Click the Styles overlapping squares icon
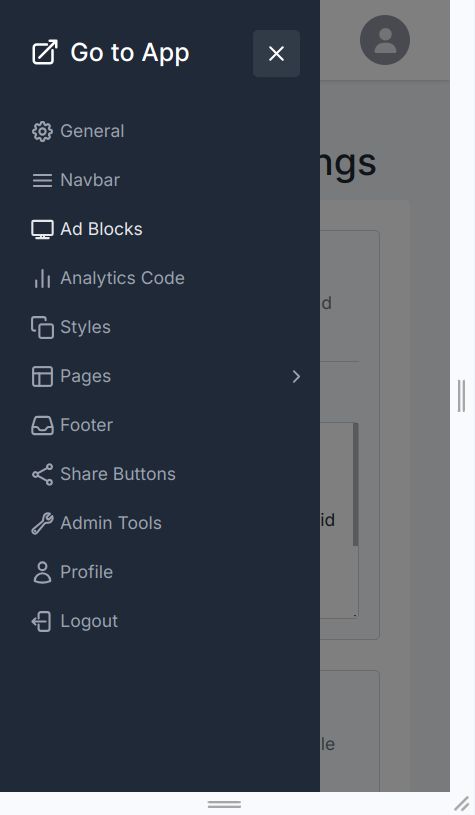Image resolution: width=475 pixels, height=815 pixels. (42, 327)
